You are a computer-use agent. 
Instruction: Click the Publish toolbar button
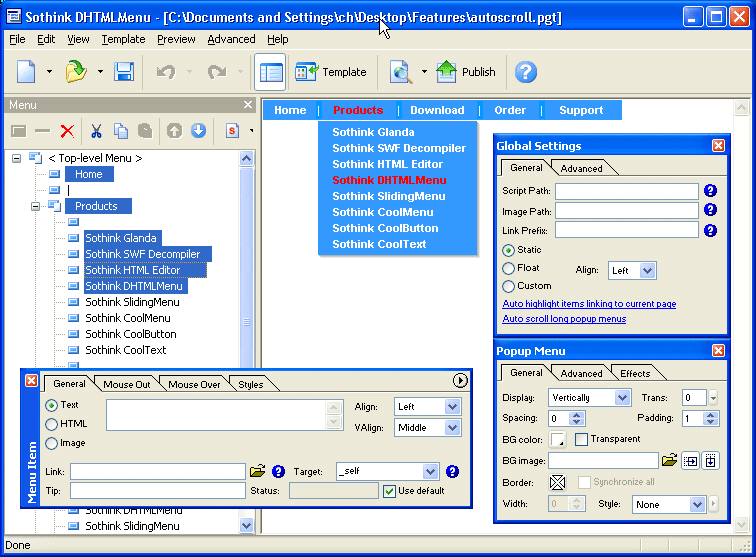click(466, 72)
